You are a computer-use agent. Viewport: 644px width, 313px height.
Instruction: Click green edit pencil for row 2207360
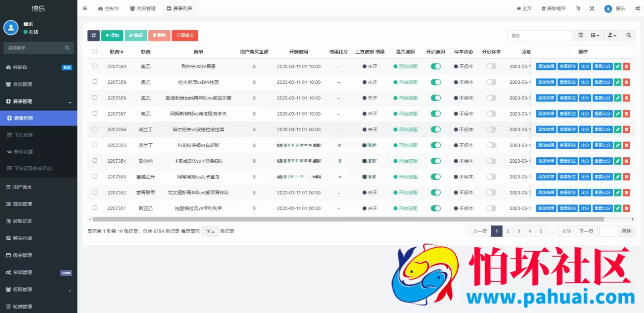coord(618,66)
